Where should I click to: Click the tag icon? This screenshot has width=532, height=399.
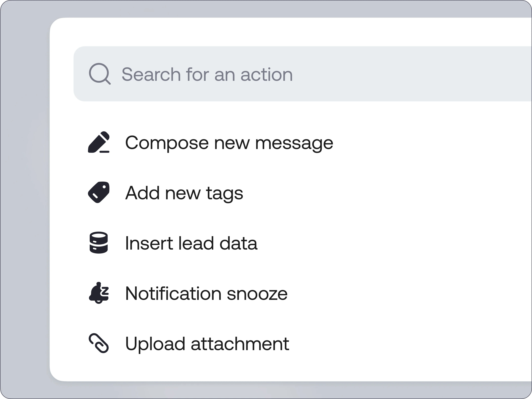[99, 192]
